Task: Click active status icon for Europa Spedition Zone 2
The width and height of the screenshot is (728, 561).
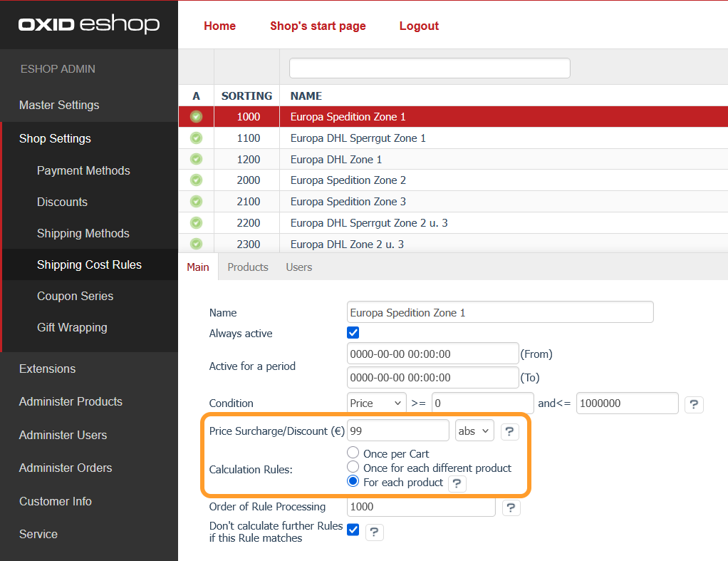Action: (x=196, y=180)
